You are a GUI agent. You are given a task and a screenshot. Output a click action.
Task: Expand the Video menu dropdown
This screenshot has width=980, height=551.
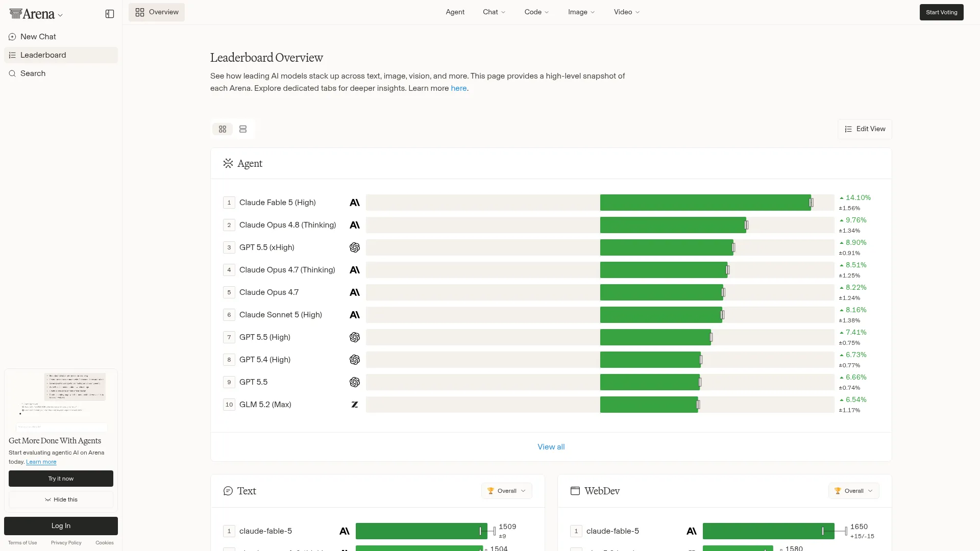pyautogui.click(x=627, y=12)
